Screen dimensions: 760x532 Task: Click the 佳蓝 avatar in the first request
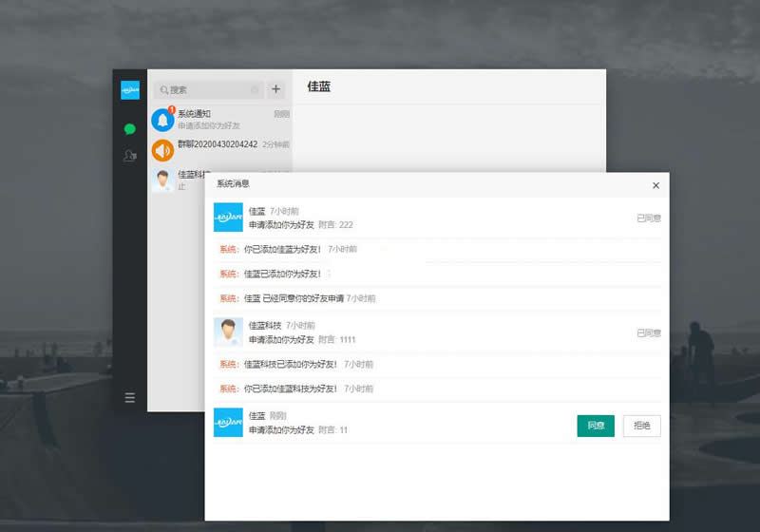coord(228,218)
